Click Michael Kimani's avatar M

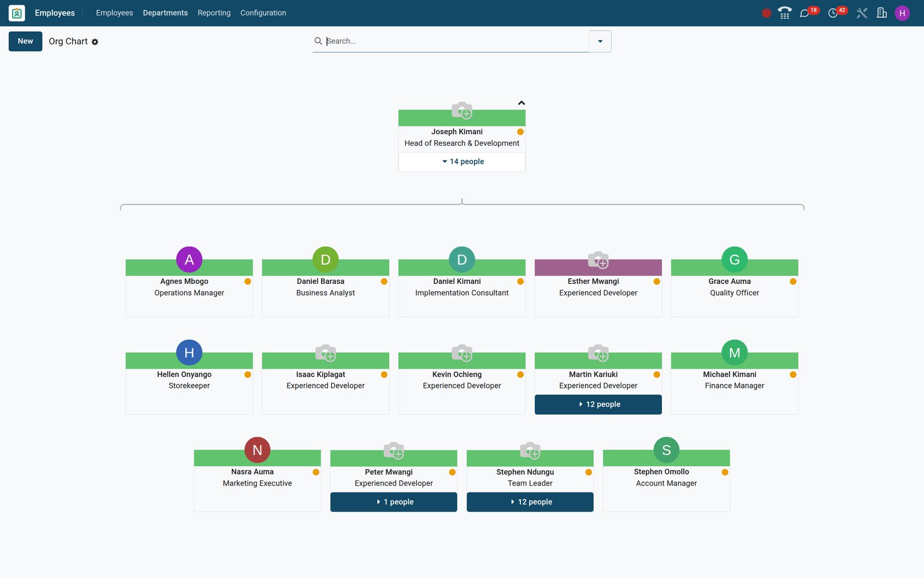pos(734,353)
